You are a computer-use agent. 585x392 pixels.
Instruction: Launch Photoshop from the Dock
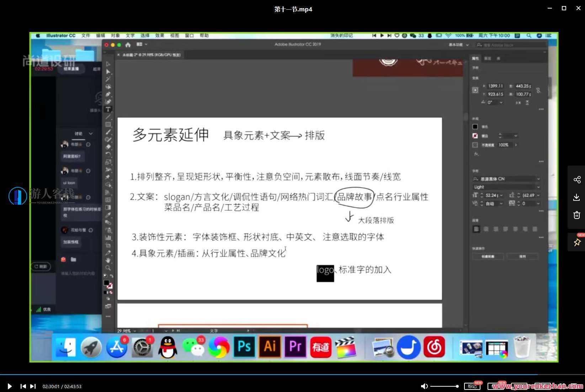[244, 347]
